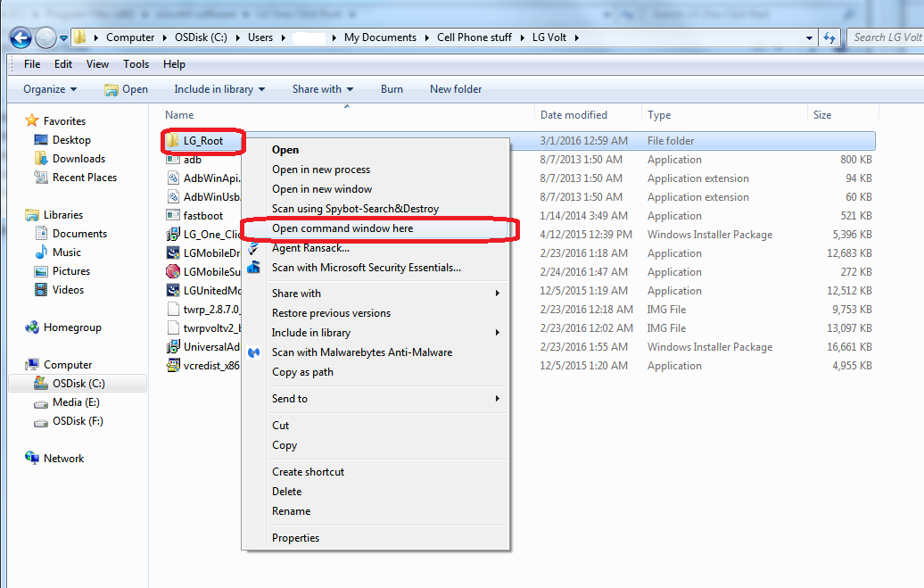Open the Edit menu
The width and height of the screenshot is (924, 588).
63,63
